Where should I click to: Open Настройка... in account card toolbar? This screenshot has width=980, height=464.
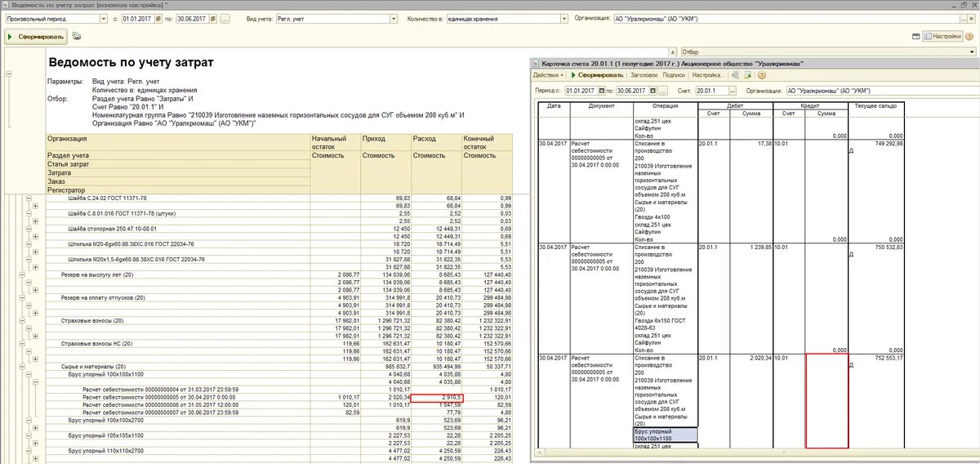(x=708, y=74)
